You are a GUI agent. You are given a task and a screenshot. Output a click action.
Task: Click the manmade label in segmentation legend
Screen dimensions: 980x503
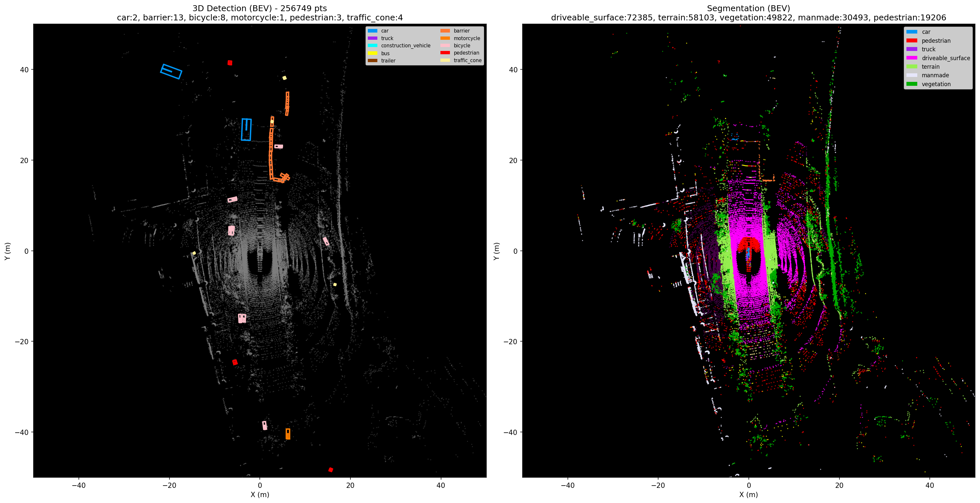(935, 75)
